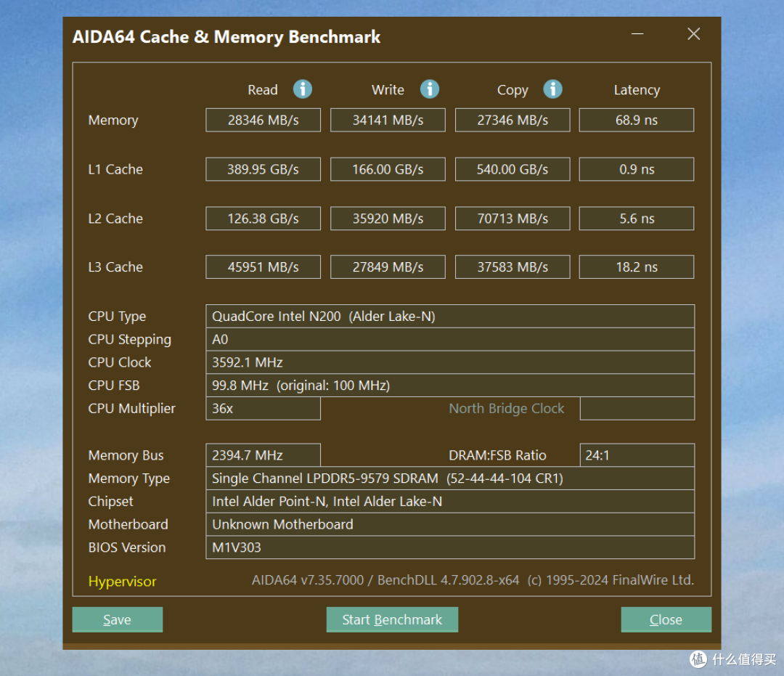Click CPU FSB field 99.8 MHz
Viewport: 784px width, 676px height.
450,386
